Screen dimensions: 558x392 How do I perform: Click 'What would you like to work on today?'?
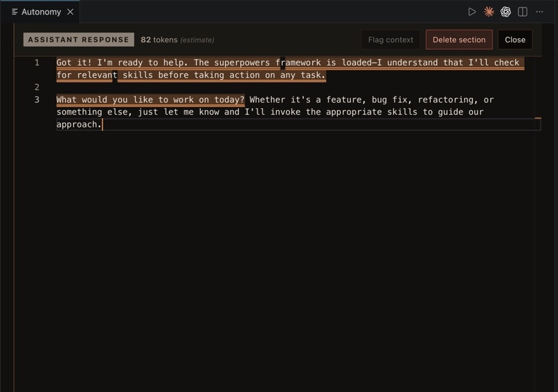[150, 100]
